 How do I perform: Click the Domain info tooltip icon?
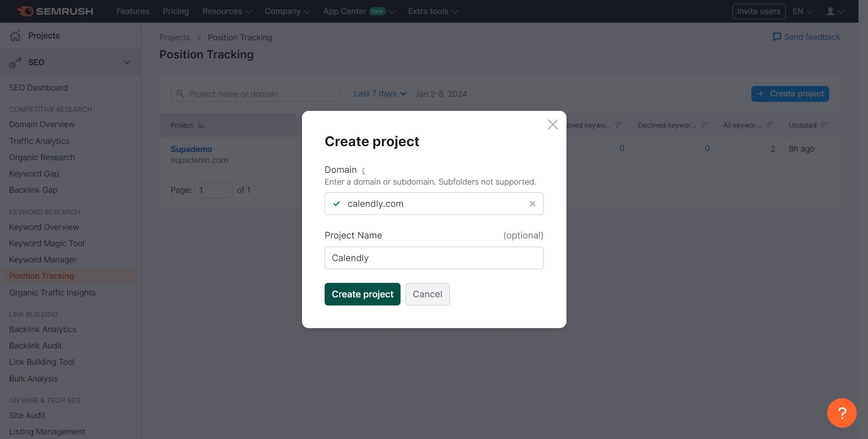(364, 171)
